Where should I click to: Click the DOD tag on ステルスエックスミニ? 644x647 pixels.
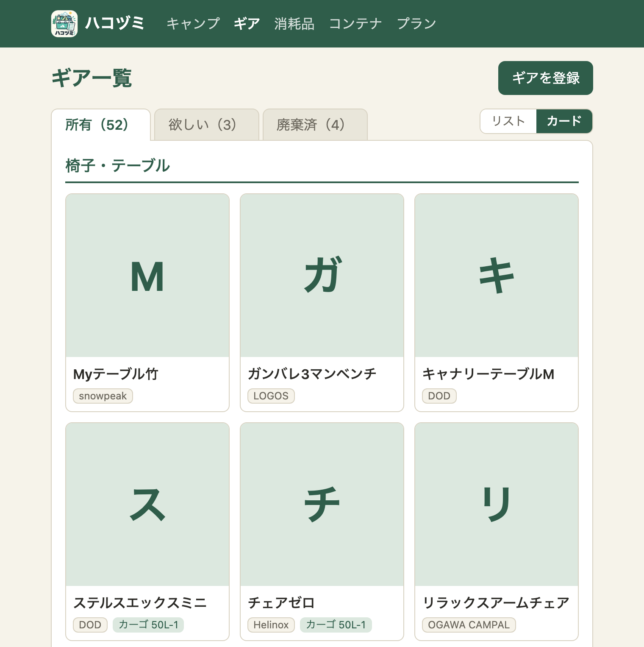[90, 625]
